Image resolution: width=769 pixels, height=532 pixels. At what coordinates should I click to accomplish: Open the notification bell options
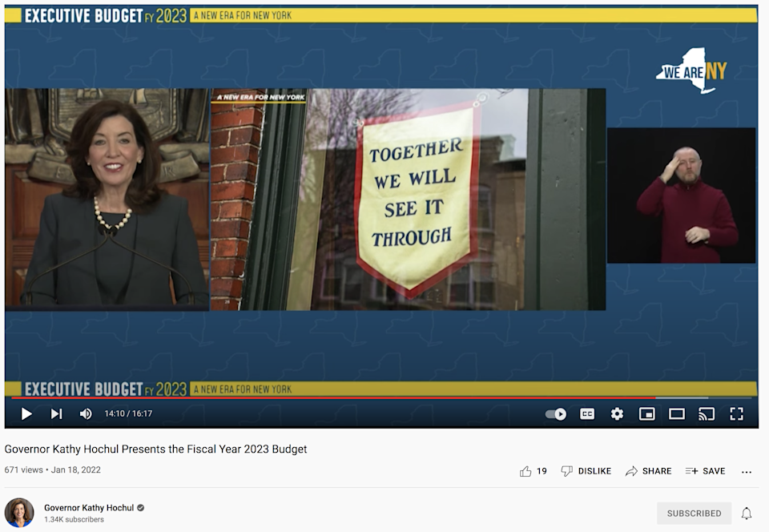click(x=747, y=514)
